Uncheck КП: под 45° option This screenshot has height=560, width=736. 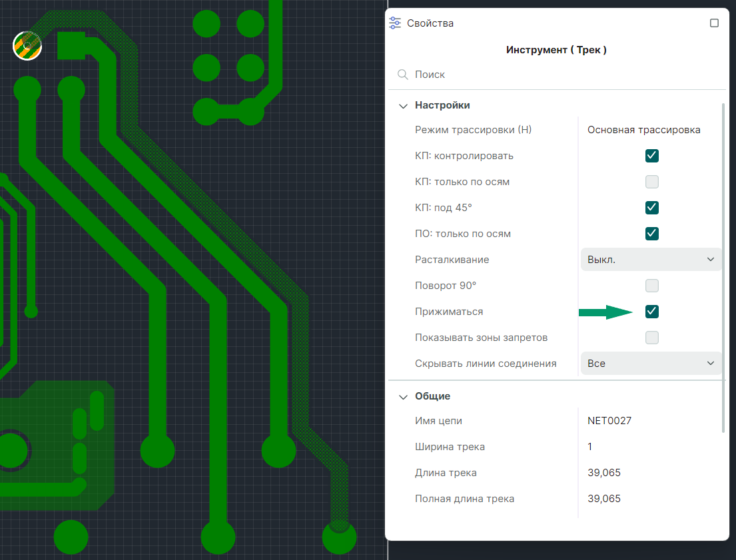[651, 208]
